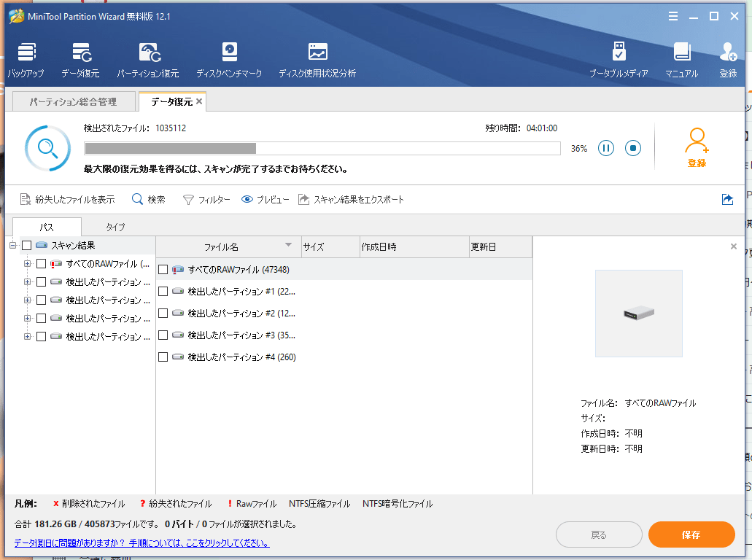This screenshot has width=752, height=560.
Task: Click the 戻る back button
Action: 599,534
